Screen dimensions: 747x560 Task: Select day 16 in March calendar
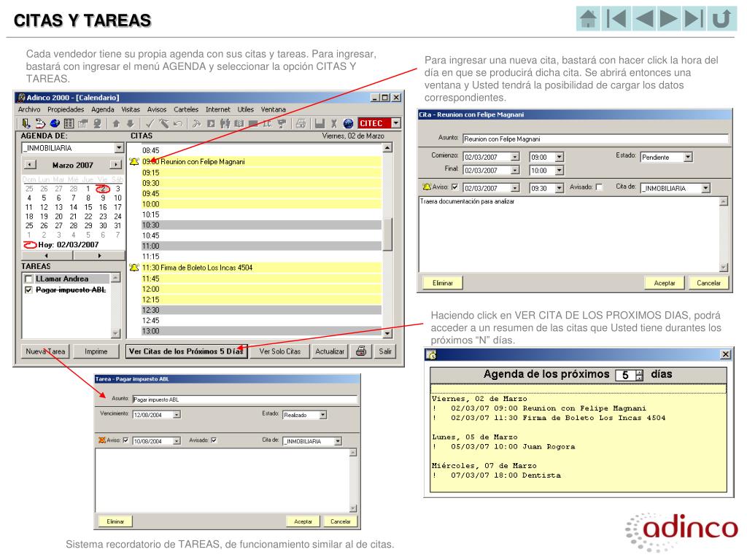tap(103, 207)
